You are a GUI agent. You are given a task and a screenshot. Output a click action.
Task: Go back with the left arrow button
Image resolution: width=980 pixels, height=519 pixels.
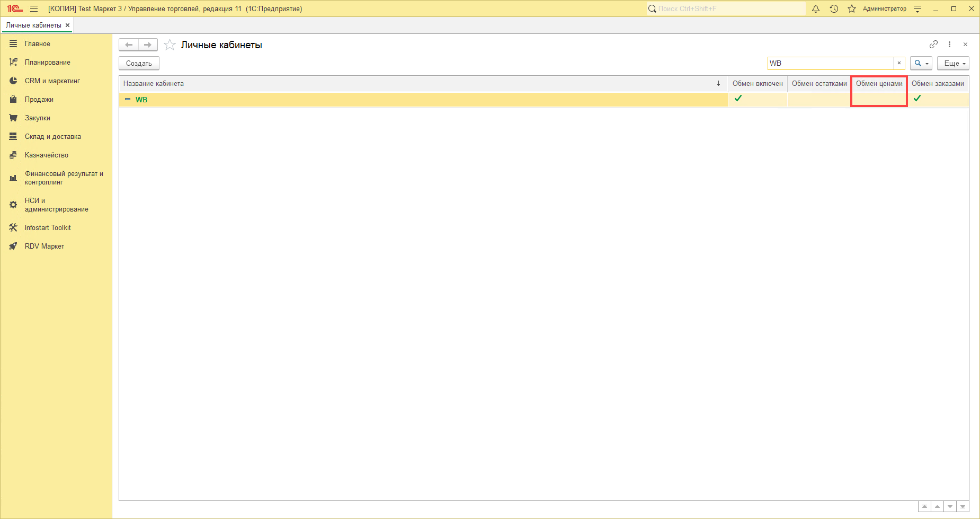point(129,45)
